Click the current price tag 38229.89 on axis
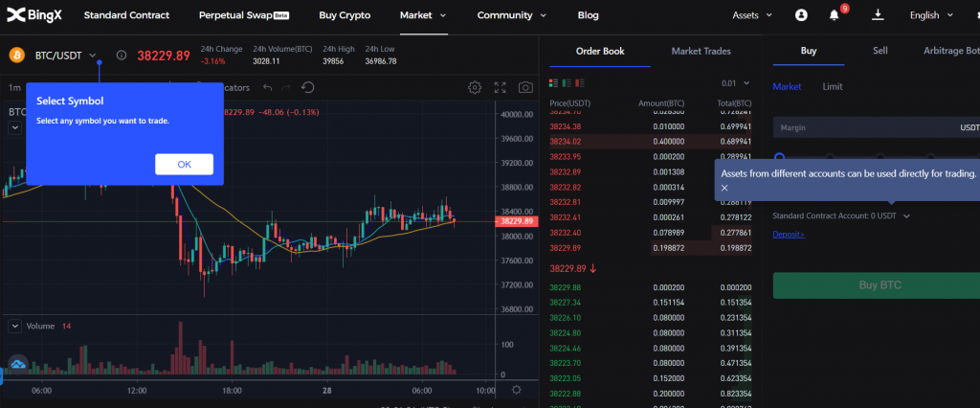This screenshot has width=980, height=408. point(516,221)
